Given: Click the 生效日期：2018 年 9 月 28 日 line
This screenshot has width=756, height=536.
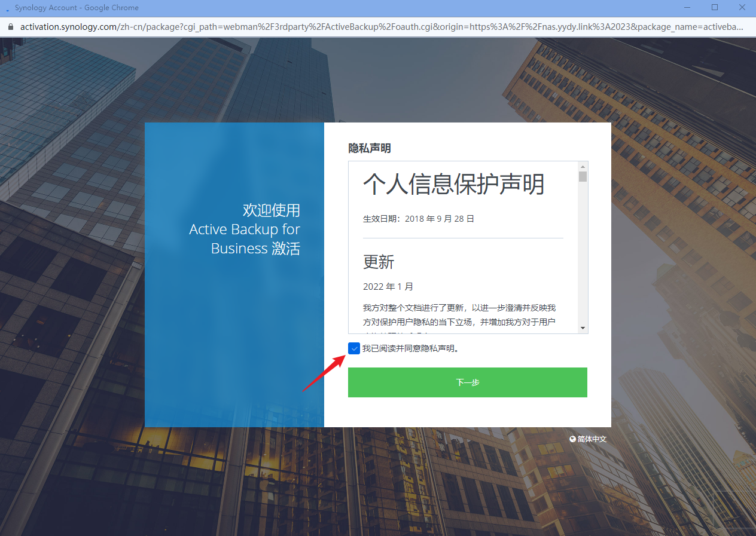Looking at the screenshot, I should tap(419, 219).
